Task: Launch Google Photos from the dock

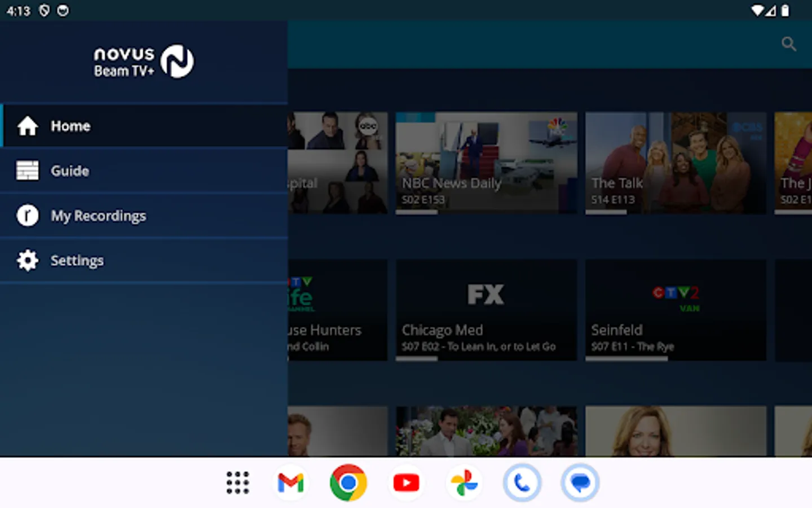Action: (464, 483)
